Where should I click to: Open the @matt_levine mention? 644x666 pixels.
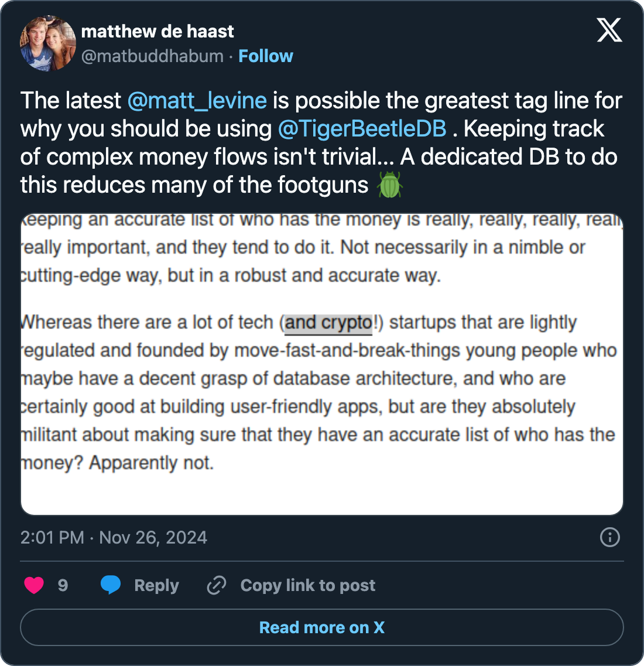[x=197, y=101]
